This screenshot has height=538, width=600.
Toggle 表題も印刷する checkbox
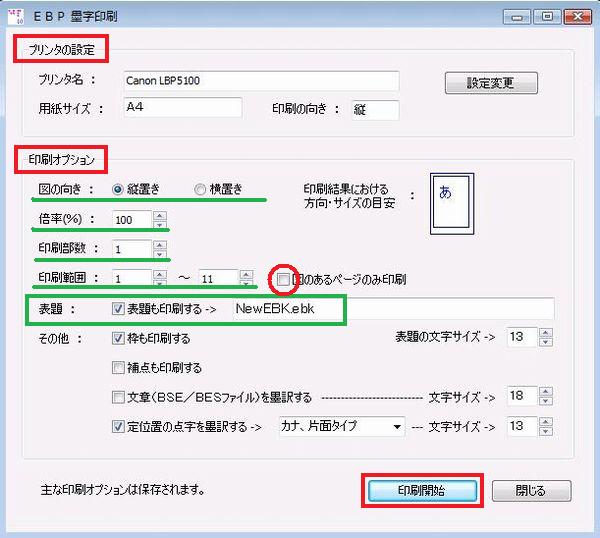[x=119, y=310]
